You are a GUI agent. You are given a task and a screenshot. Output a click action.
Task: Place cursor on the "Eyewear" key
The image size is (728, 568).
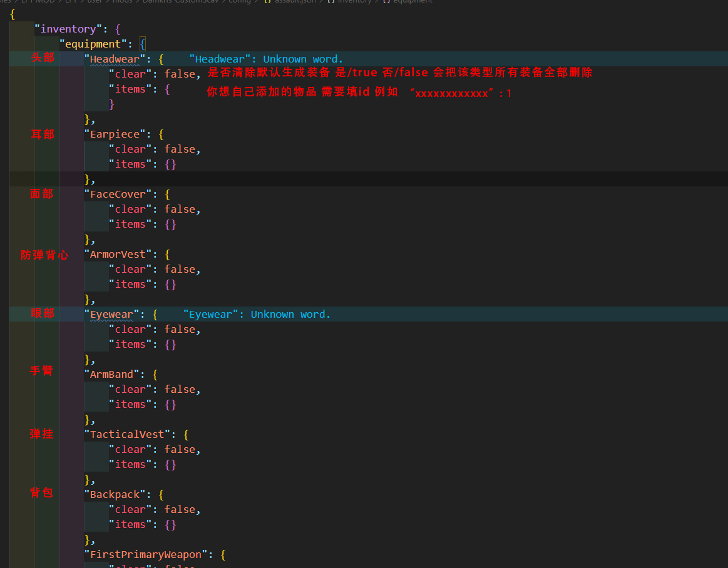(x=111, y=315)
